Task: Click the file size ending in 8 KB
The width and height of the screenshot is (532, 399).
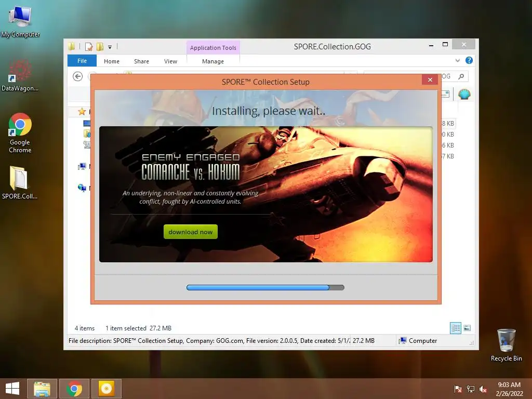Action: coord(448,124)
